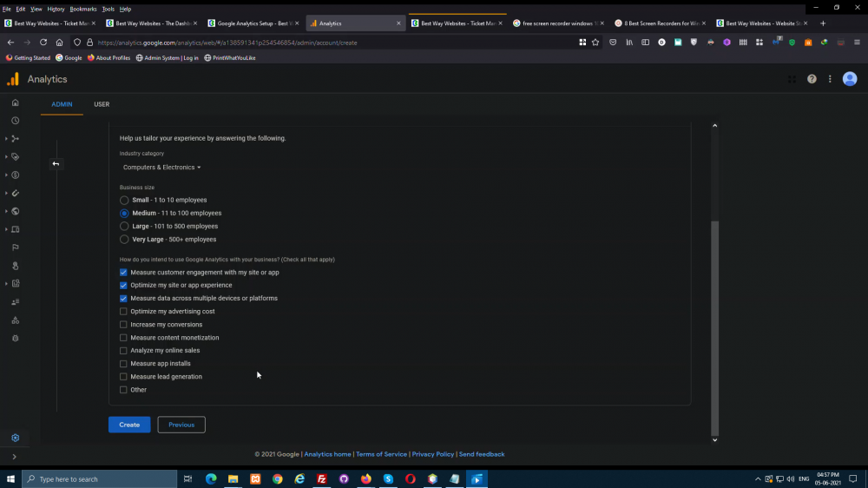868x488 pixels.
Task: Open Send feedback footer link
Action: [482, 454]
